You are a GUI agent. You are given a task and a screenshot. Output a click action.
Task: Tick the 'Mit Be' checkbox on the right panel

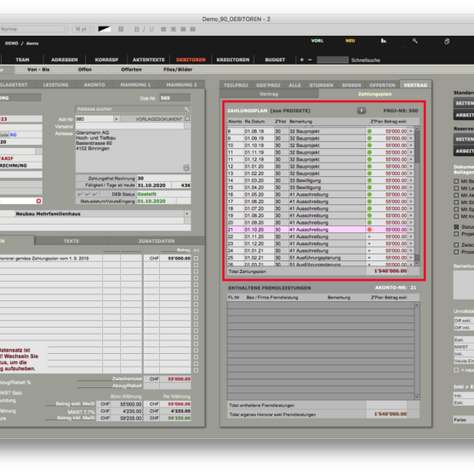pyautogui.click(x=456, y=181)
